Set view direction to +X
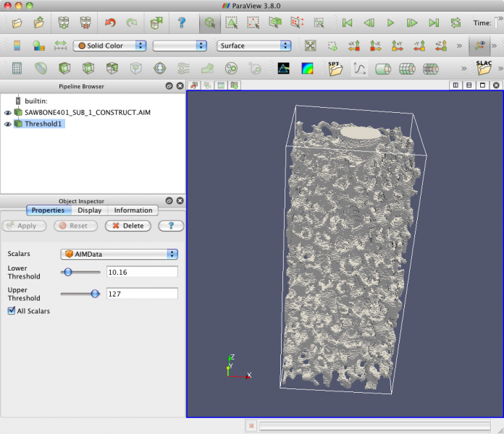 coord(354,46)
